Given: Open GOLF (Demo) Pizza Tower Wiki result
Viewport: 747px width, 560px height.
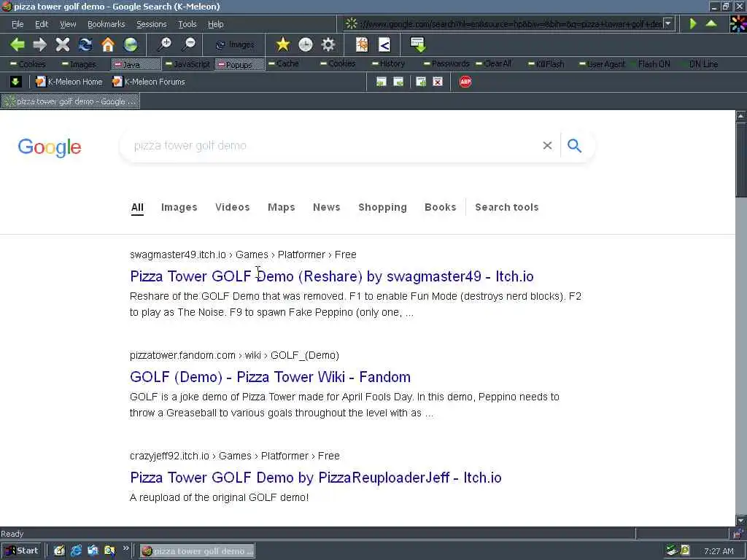Looking at the screenshot, I should tap(270, 377).
